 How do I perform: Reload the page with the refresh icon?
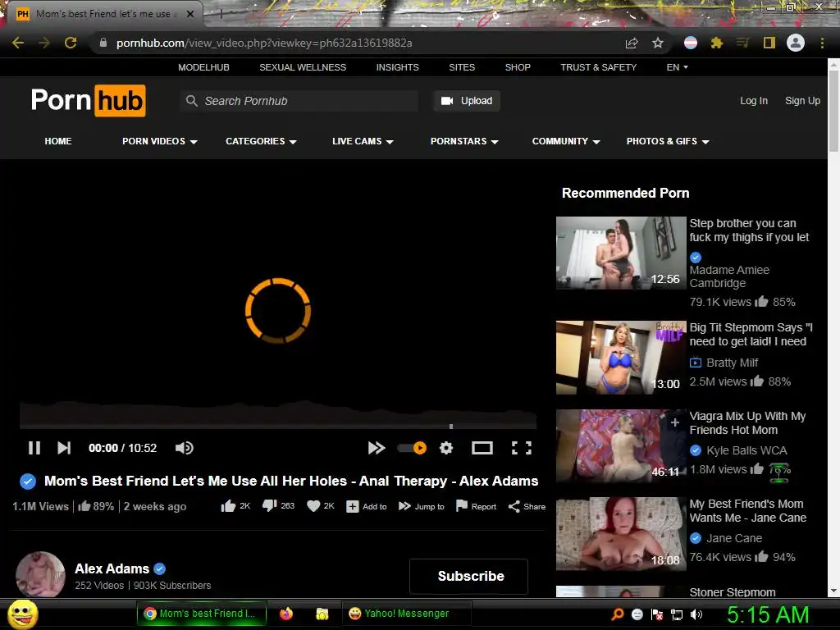71,43
